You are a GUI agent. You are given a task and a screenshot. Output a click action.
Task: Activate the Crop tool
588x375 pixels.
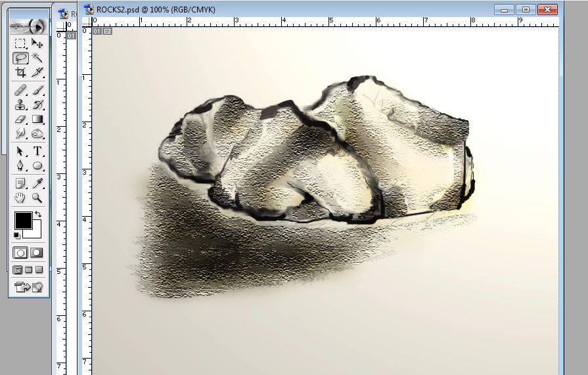click(20, 72)
